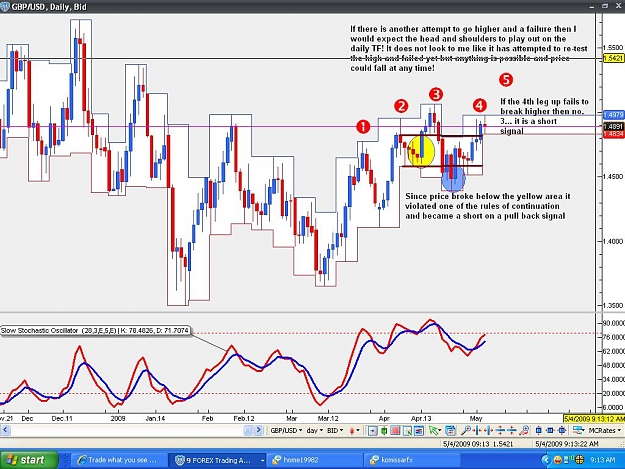This screenshot has width=625, height=469.
Task: Select the green arrow pointer tool
Action: point(433,431)
